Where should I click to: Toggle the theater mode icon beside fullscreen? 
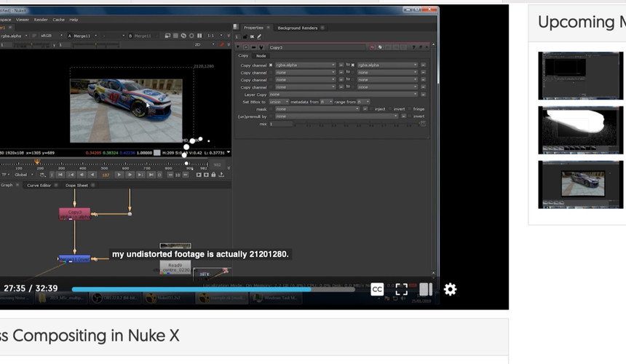426,289
